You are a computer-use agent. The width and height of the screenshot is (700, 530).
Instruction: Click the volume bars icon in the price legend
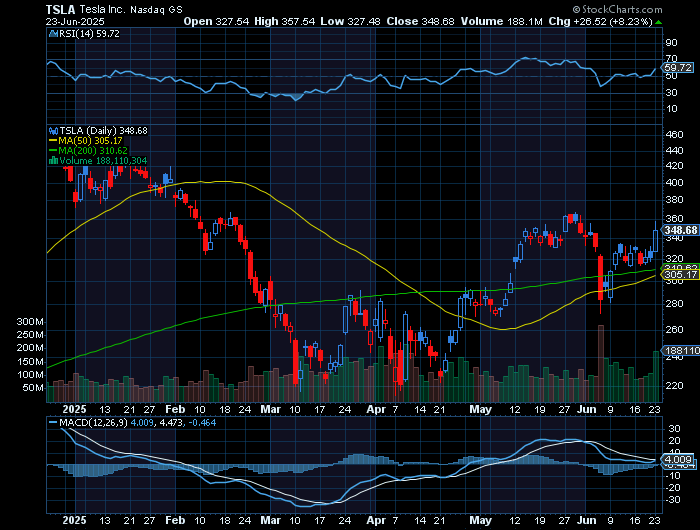[x=53, y=161]
